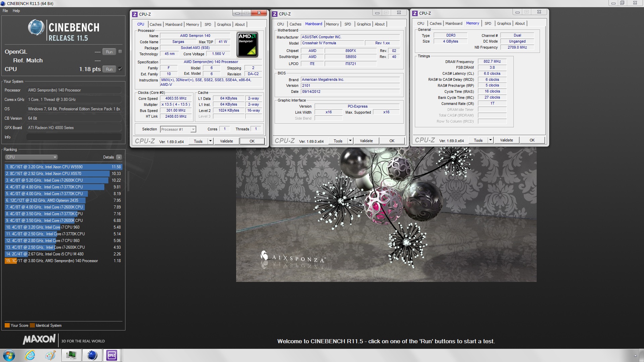
Task: Show hidden system tray icons
Action: (x=635, y=356)
